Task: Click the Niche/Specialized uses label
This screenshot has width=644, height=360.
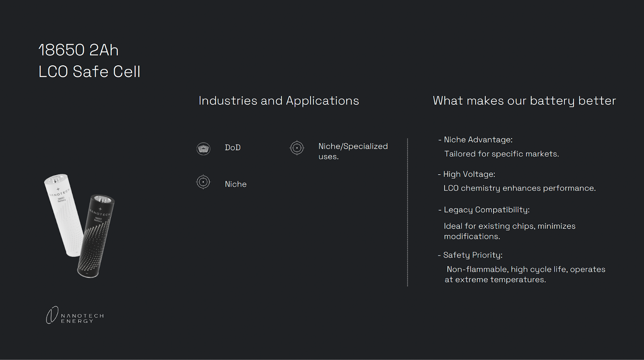Action: pos(353,151)
